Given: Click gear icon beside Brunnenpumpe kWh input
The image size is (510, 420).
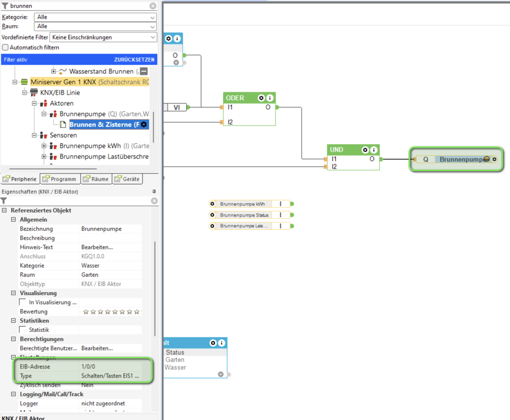Looking at the screenshot, I should click(212, 204).
